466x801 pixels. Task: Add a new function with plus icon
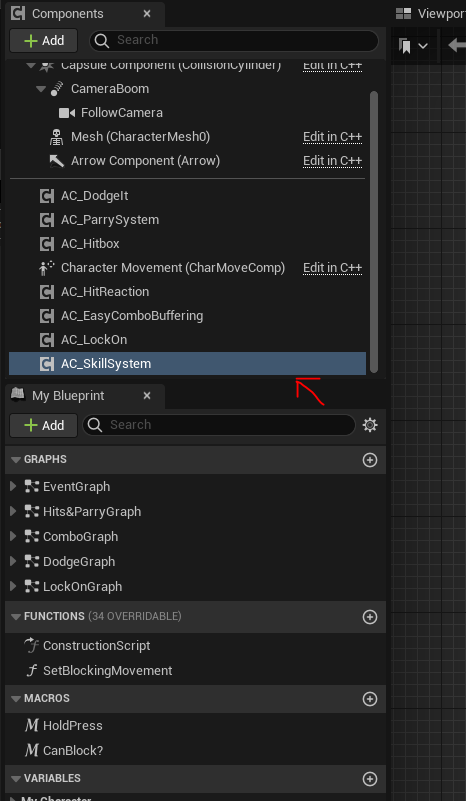click(370, 617)
